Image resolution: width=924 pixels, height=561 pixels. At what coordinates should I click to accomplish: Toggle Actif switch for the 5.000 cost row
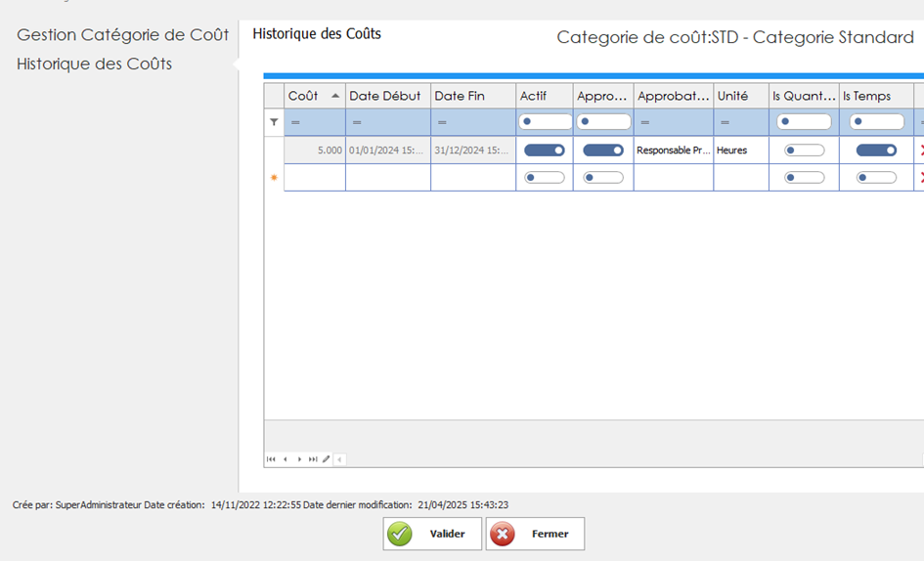pos(545,151)
